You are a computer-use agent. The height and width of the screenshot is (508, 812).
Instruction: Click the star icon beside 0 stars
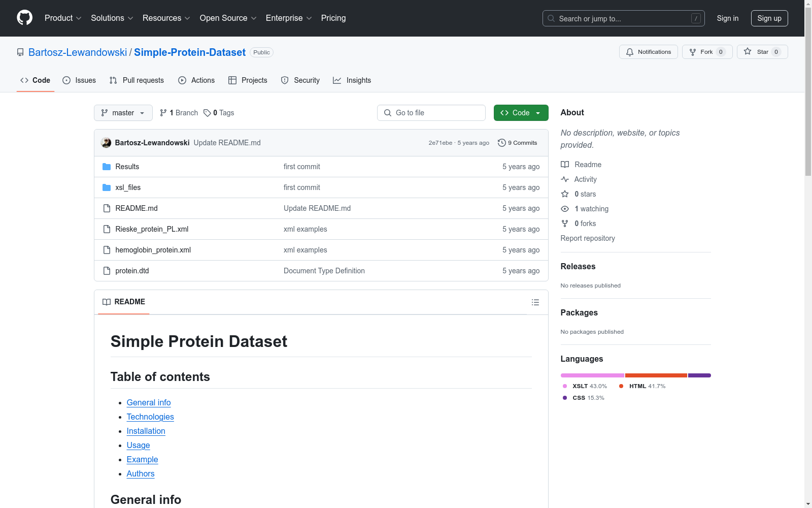(x=565, y=194)
